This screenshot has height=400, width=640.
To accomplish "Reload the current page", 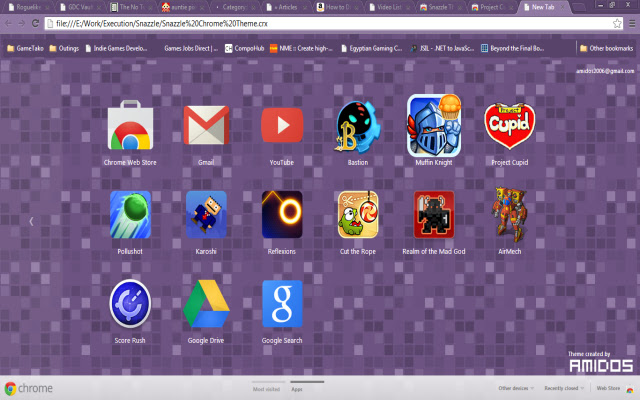I will (x=36, y=23).
